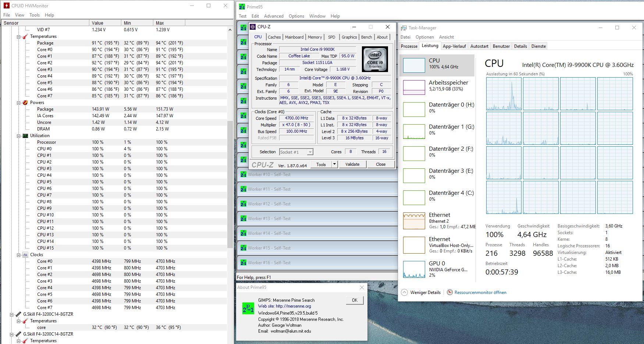Collapse the Temperatures node in HWMonitor
This screenshot has width=644, height=344.
[18, 36]
